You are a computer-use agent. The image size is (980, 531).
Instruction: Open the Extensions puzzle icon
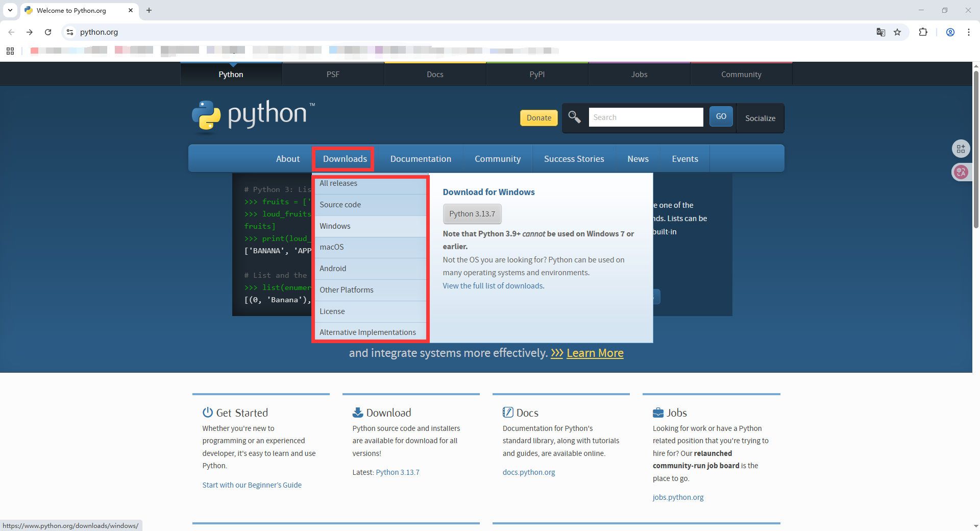click(923, 32)
